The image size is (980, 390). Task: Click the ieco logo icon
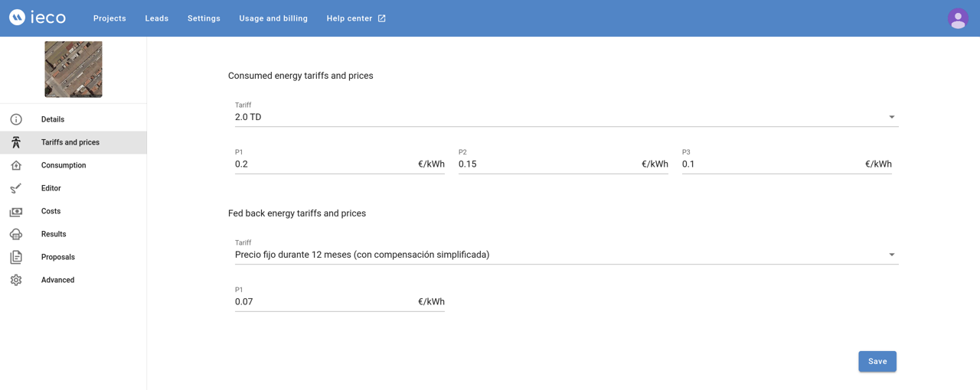click(17, 18)
